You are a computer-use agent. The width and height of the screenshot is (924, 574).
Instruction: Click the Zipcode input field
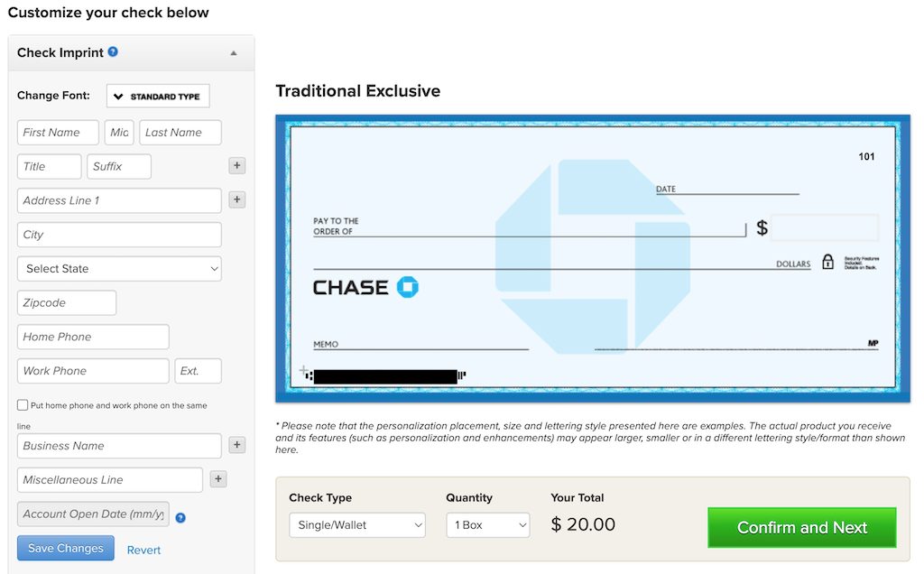pyautogui.click(x=67, y=303)
